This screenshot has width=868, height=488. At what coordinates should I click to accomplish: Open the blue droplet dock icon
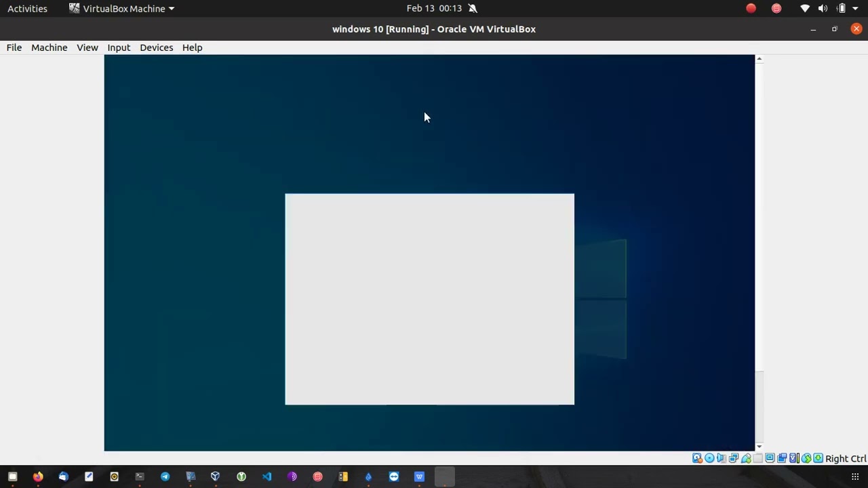tap(368, 476)
